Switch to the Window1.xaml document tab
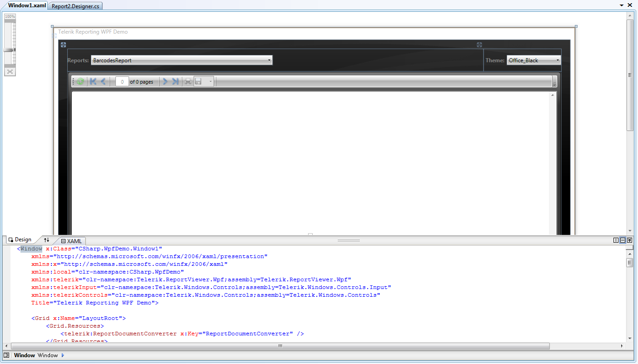Viewport: 638px width, 364px height. (x=27, y=5)
